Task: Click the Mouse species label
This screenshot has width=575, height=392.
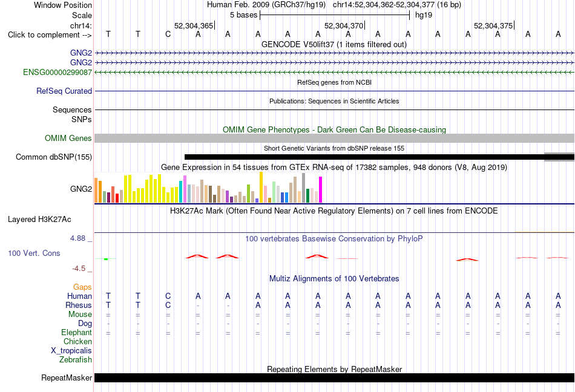Action: click(x=80, y=315)
